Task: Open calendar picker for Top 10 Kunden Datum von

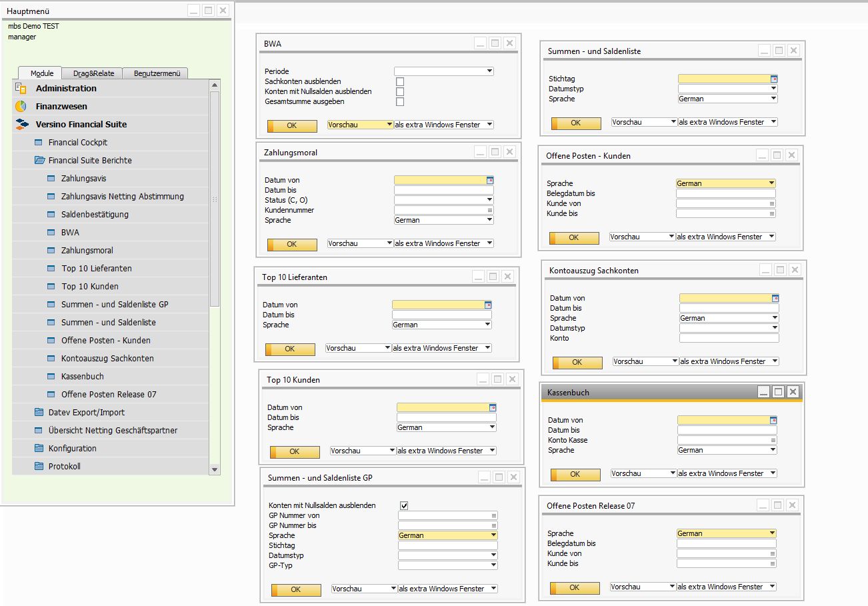Action: coord(493,407)
